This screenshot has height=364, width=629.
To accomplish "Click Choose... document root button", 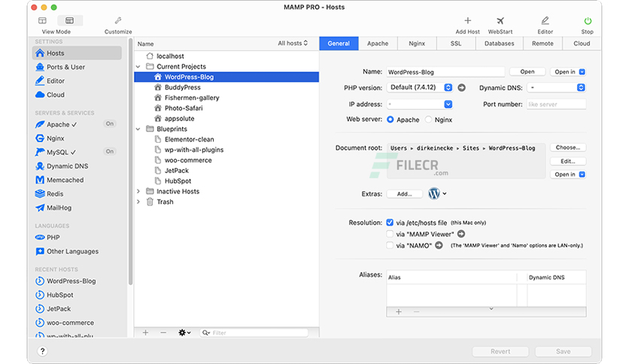I will click(568, 147).
